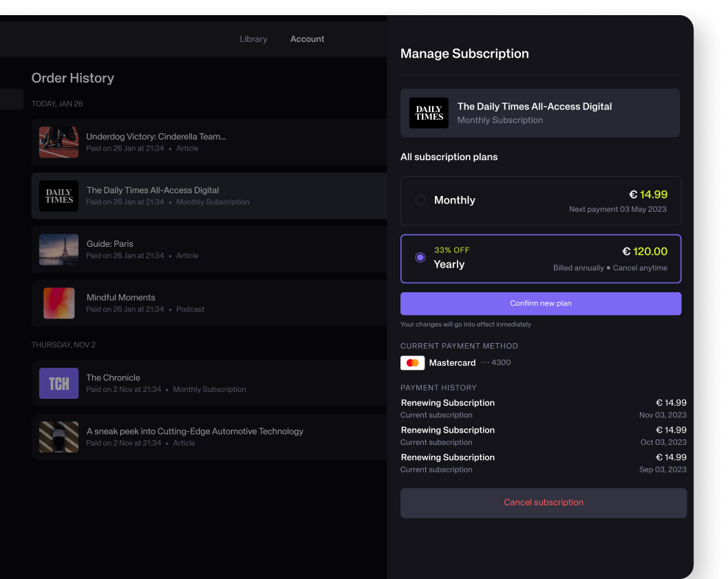Select the Monthly plan radio button
The height and width of the screenshot is (579, 728).
(420, 200)
